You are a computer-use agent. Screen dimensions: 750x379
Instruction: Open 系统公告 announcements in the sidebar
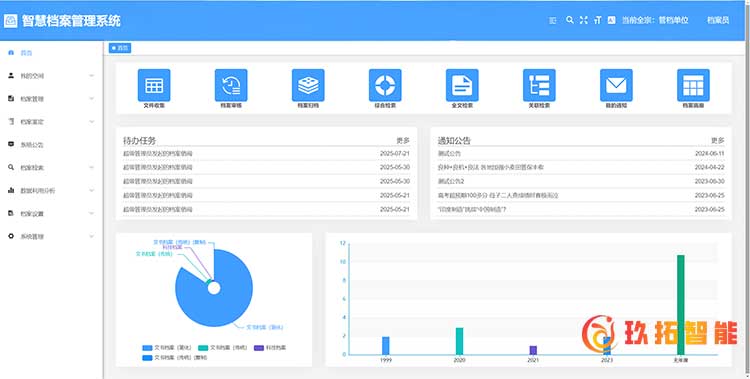tap(51, 145)
